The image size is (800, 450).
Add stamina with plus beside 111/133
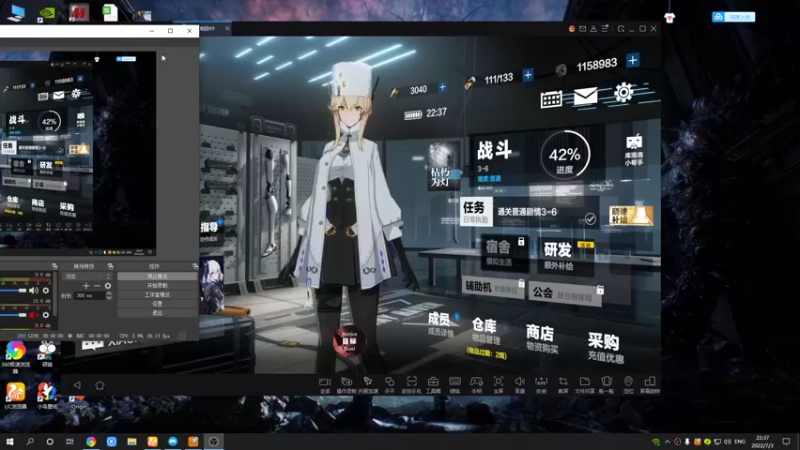click(x=528, y=76)
